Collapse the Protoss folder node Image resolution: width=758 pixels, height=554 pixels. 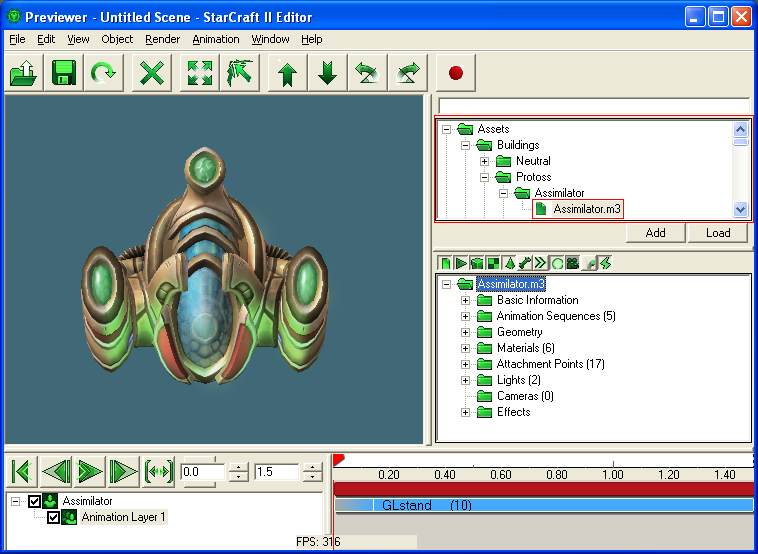484,177
